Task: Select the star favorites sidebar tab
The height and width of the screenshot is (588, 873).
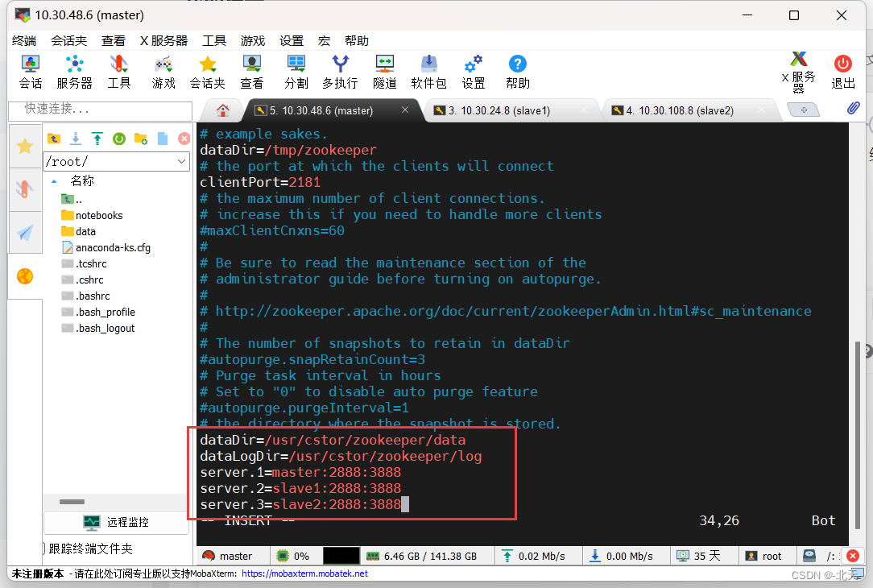Action: tap(25, 147)
